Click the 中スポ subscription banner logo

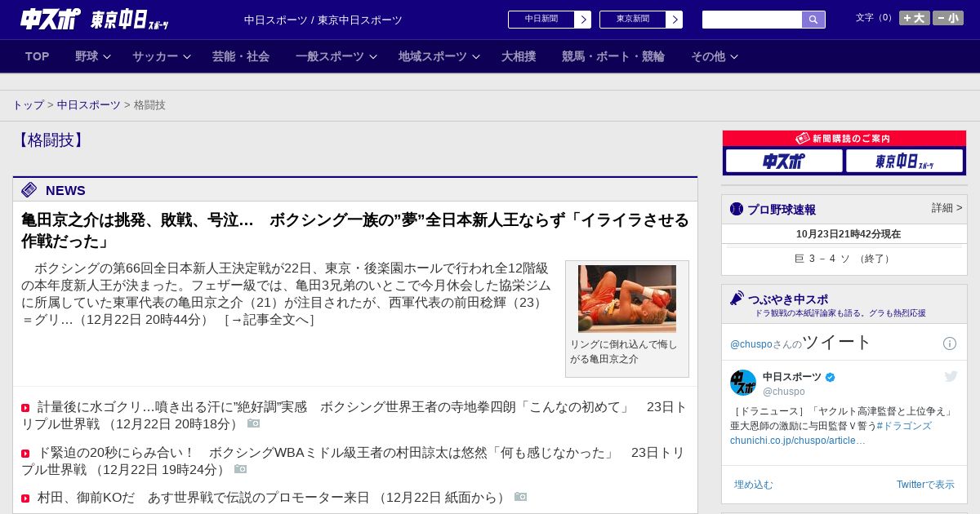[x=784, y=161]
